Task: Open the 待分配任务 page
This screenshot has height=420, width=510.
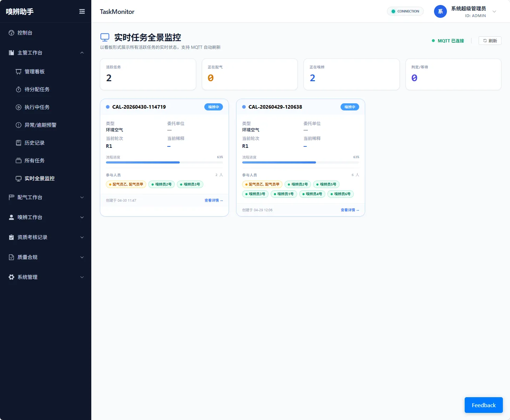Action: pyautogui.click(x=46, y=89)
